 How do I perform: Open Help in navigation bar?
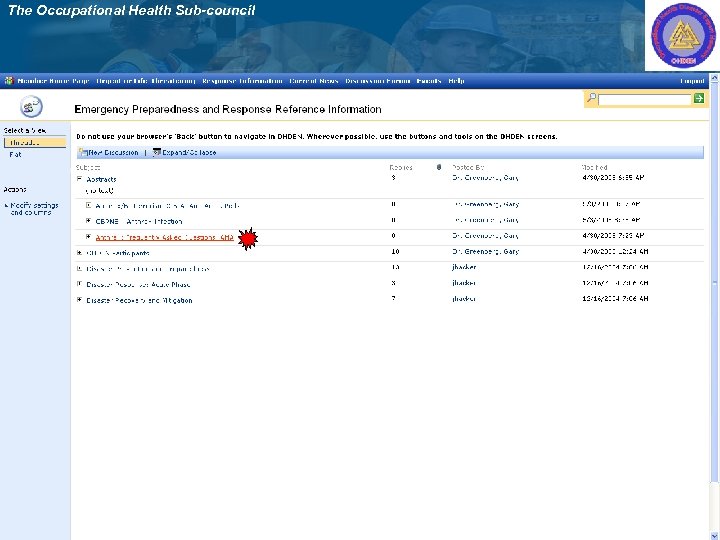click(x=456, y=81)
